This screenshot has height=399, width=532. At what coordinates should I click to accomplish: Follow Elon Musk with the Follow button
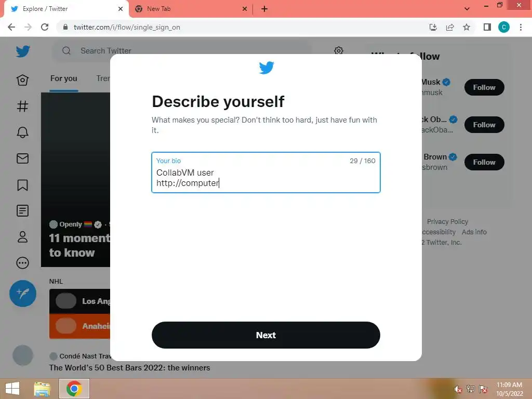[484, 87]
